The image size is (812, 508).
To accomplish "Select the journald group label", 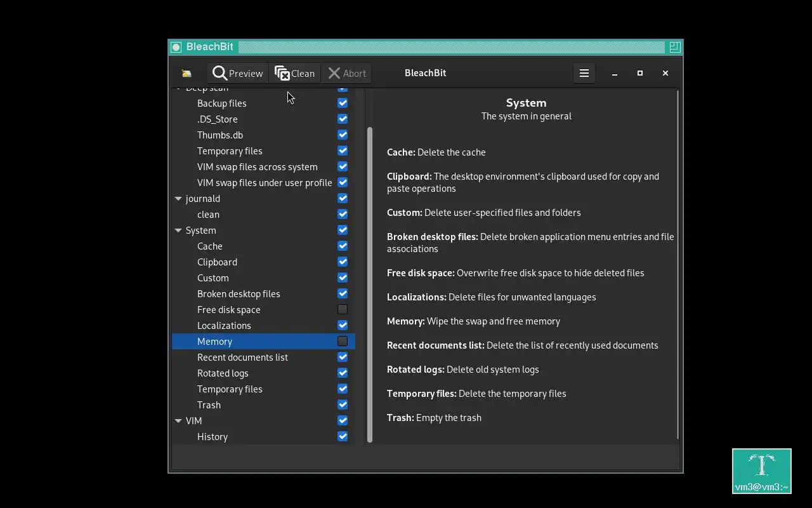I will (202, 198).
